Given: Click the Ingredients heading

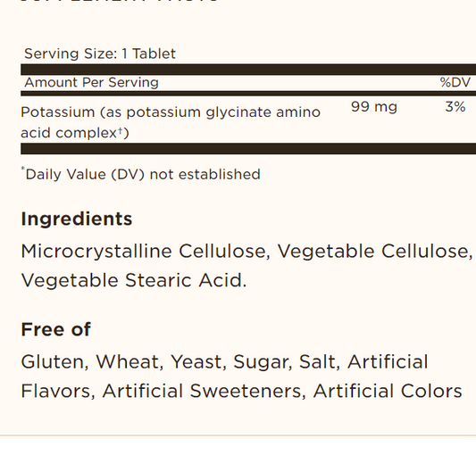Looking at the screenshot, I should [x=77, y=219].
